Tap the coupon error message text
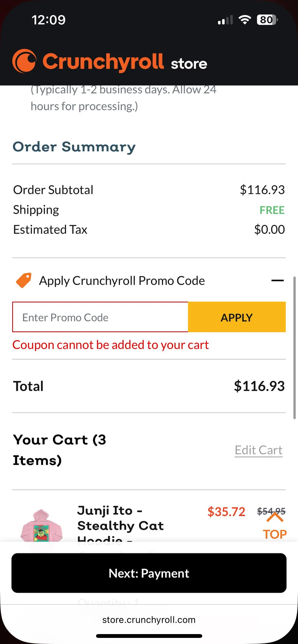Screen dimensions: 298x644 click(x=110, y=345)
